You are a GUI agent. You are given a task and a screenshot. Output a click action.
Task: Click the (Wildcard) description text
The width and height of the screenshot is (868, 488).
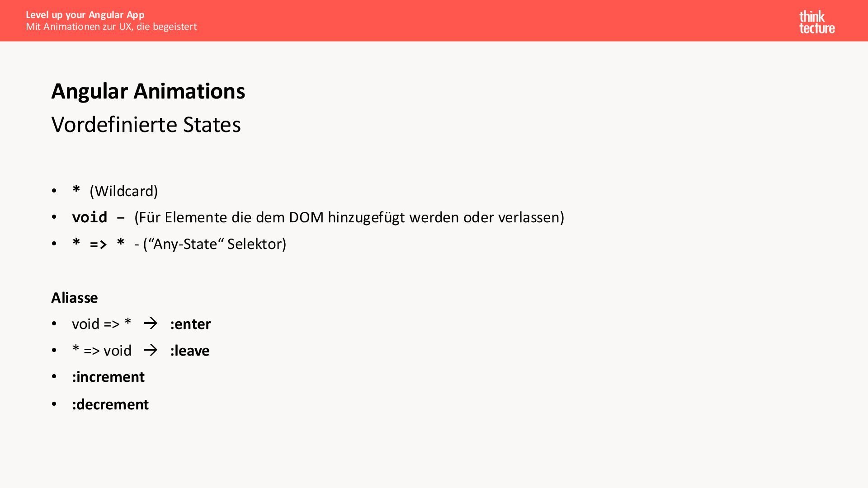click(x=124, y=191)
